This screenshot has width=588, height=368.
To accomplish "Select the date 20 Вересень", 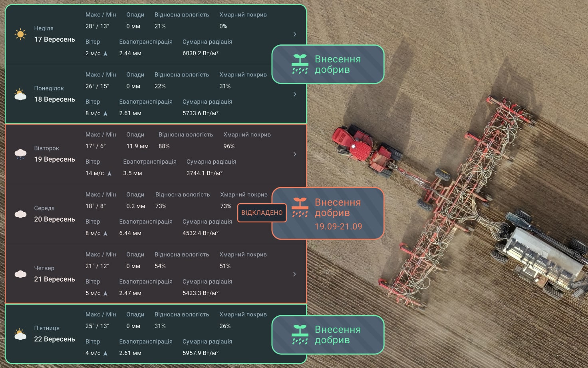I will [x=54, y=219].
